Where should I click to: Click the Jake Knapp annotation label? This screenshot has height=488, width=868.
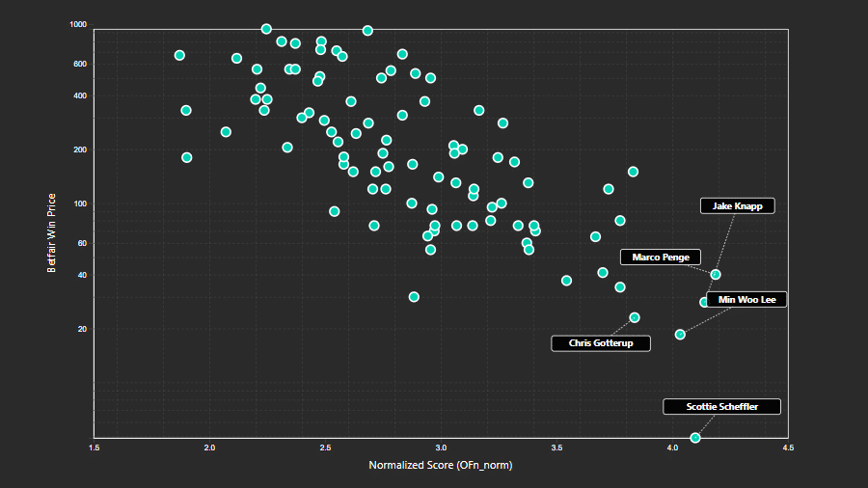(737, 206)
